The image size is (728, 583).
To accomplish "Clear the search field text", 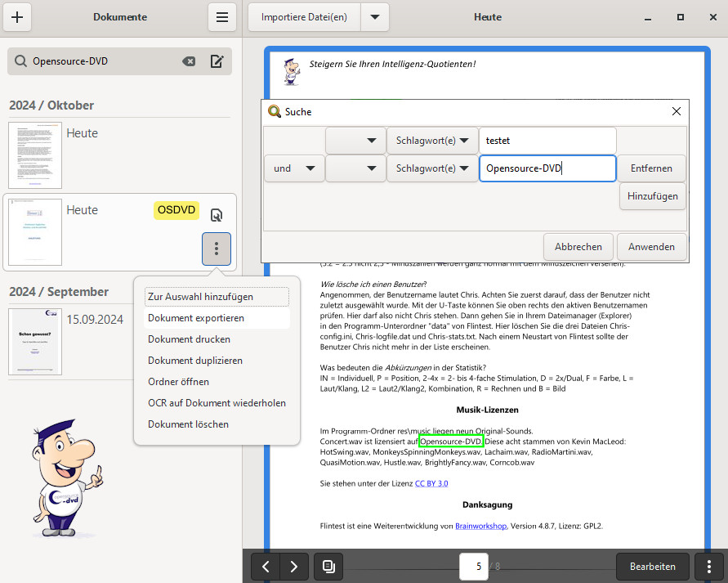I will tap(189, 61).
